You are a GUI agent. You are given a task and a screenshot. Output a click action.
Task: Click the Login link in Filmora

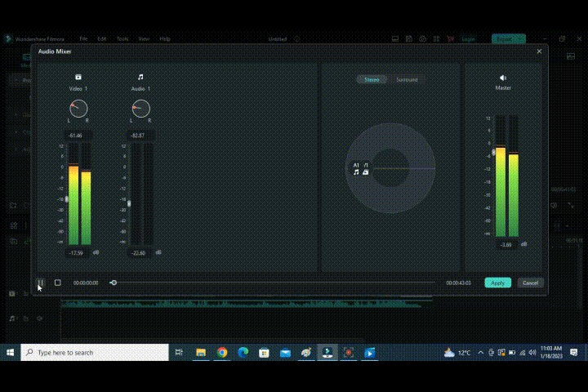pos(468,38)
